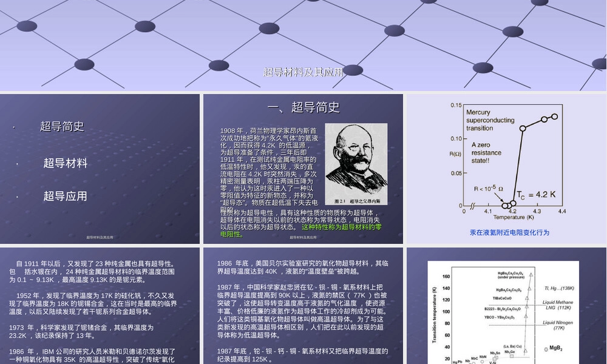This screenshot has height=364, width=607.
Task: Click the Tl, Hg...(138K) label
Action: (x=559, y=288)
